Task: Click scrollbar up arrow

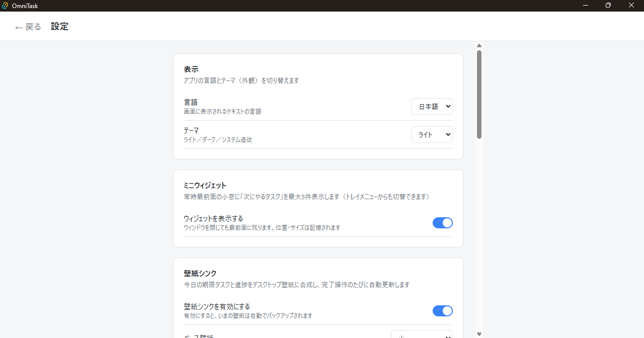Action: [x=479, y=46]
